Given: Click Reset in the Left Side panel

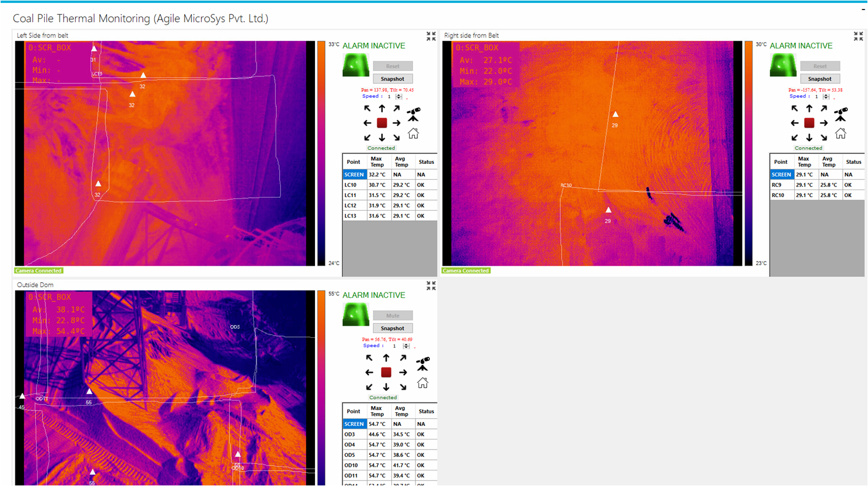Looking at the screenshot, I should point(393,66).
